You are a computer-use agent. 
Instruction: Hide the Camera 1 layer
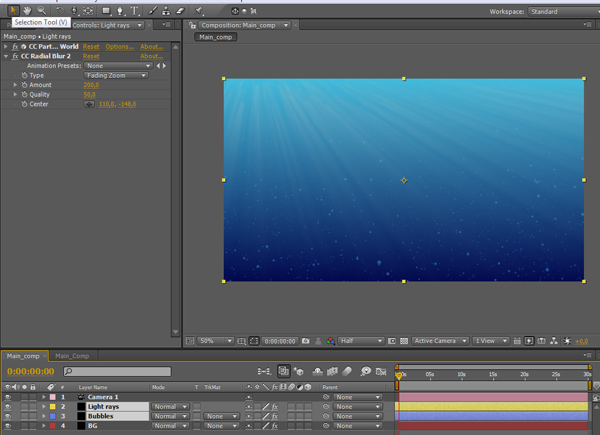pos(8,397)
